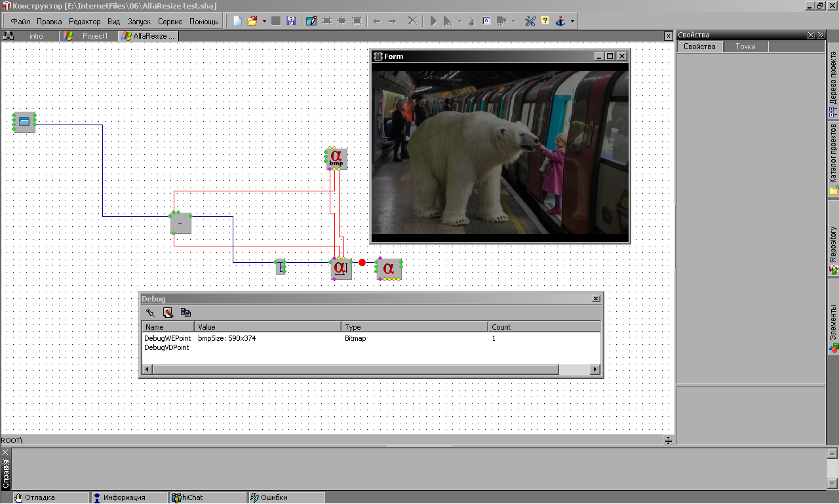Screen dimensions: 839x504
Task: Select the alpha bmp element node
Action: (x=336, y=158)
